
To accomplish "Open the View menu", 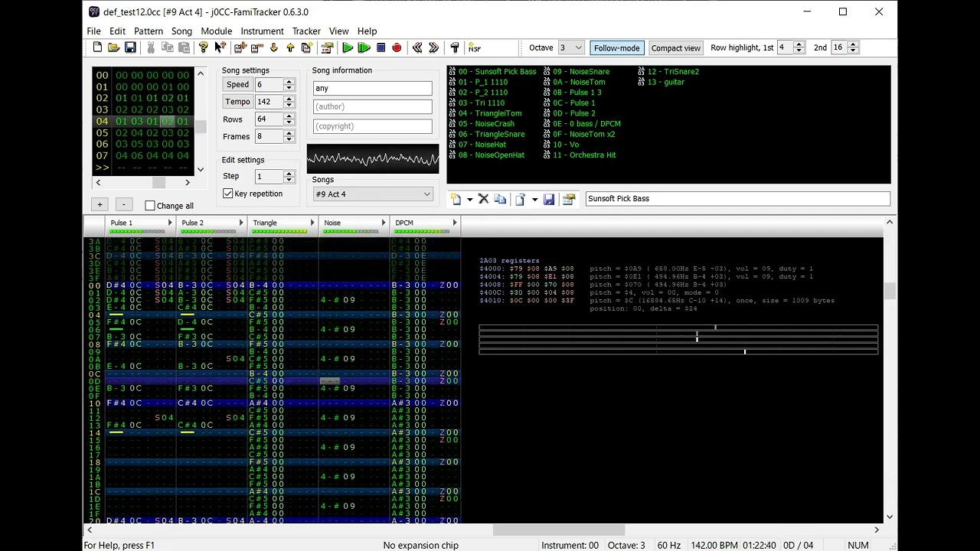I will point(338,31).
